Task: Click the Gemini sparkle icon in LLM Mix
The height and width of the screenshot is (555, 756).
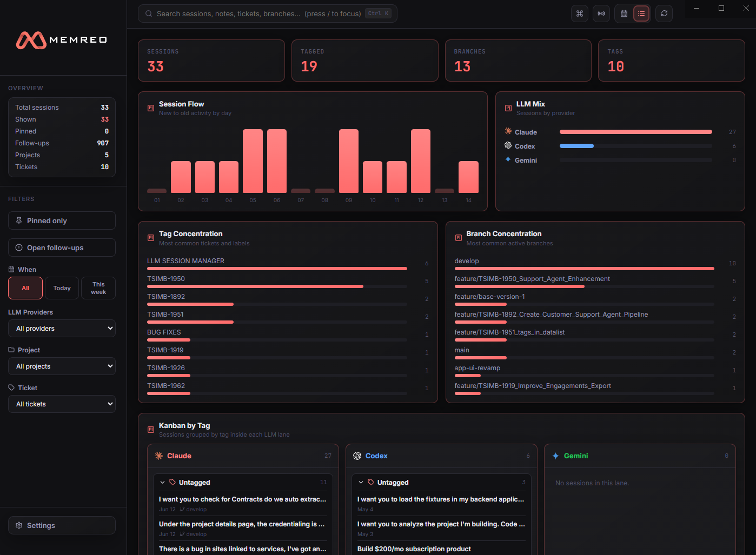Action: click(x=508, y=159)
